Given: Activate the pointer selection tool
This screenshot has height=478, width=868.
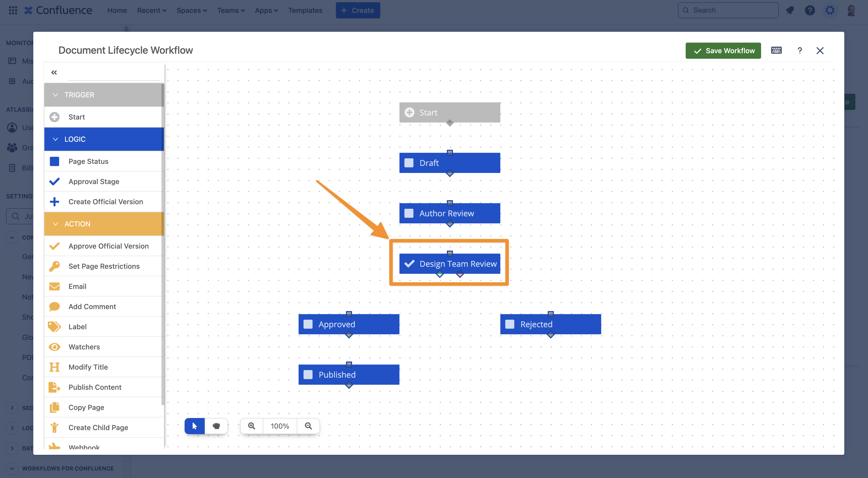Looking at the screenshot, I should (x=195, y=426).
